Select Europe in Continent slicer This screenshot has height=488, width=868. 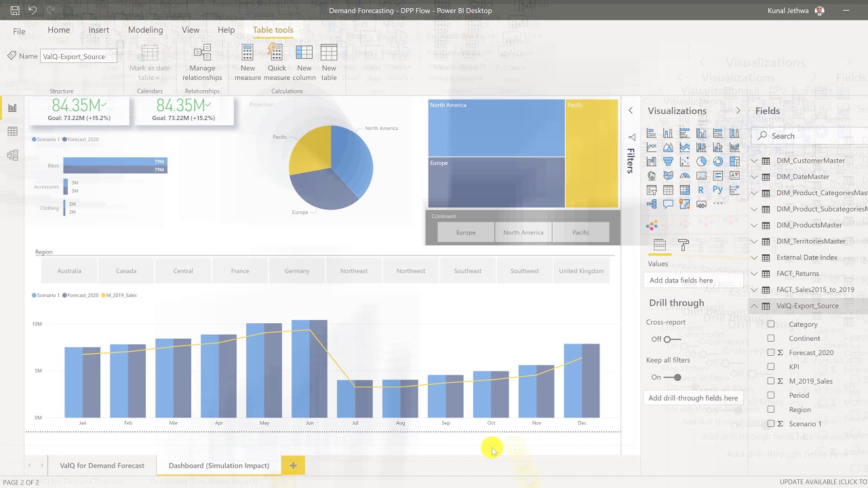[x=466, y=232]
